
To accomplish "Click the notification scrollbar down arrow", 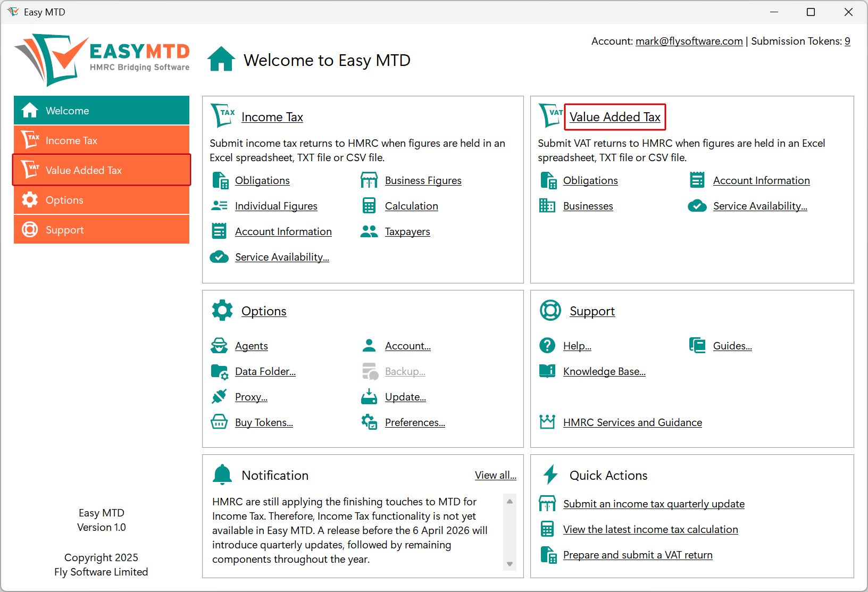I will 510,563.
